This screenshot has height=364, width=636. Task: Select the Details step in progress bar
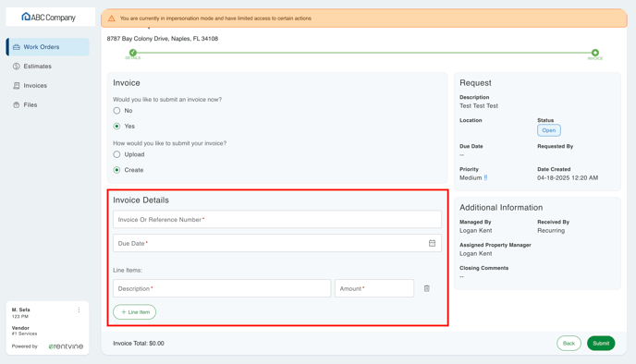click(132, 53)
